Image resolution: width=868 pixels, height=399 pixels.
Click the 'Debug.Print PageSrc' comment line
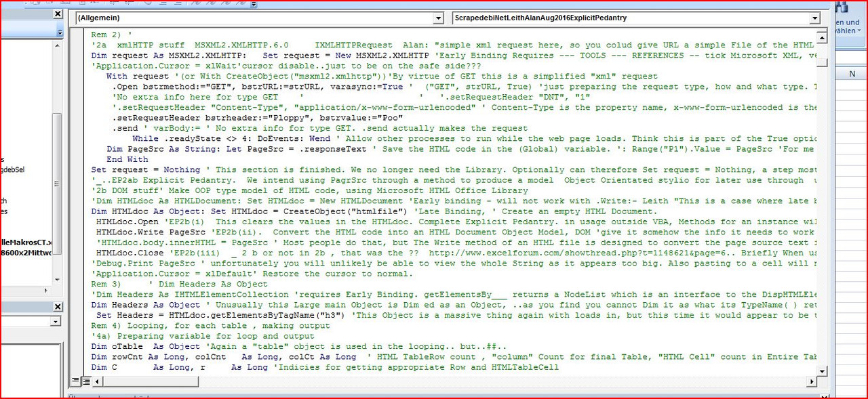[x=453, y=264]
